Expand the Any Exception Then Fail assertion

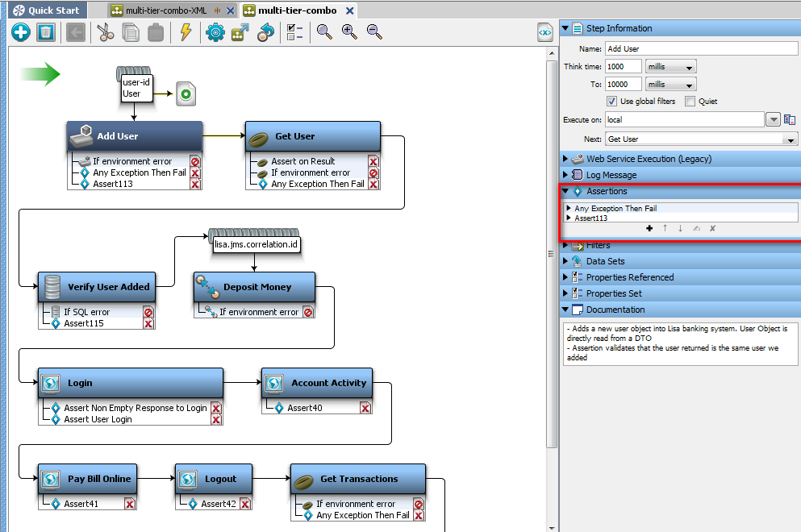coord(569,209)
